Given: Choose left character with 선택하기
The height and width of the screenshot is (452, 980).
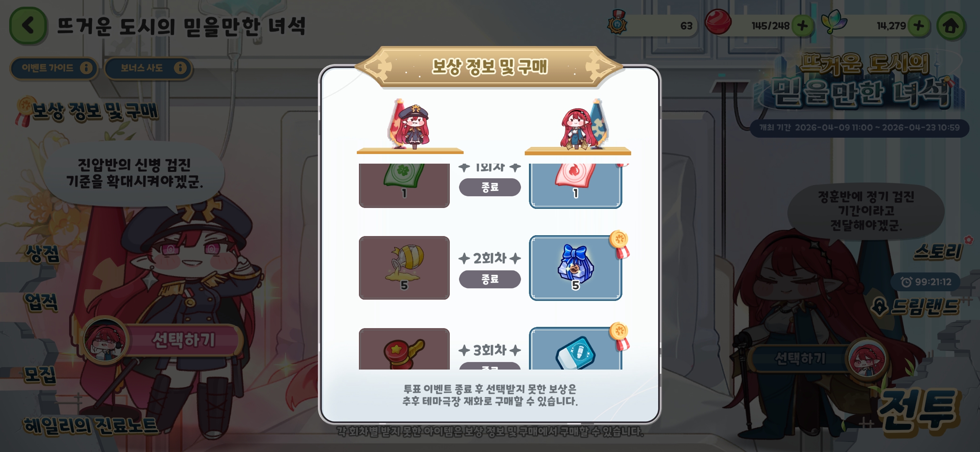Looking at the screenshot, I should tap(184, 340).
